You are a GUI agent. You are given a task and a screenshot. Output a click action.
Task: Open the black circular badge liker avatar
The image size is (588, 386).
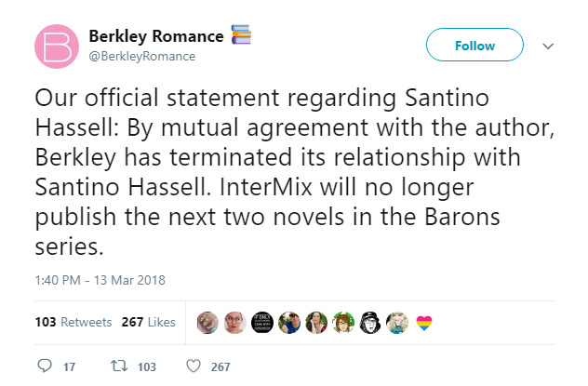(x=262, y=323)
